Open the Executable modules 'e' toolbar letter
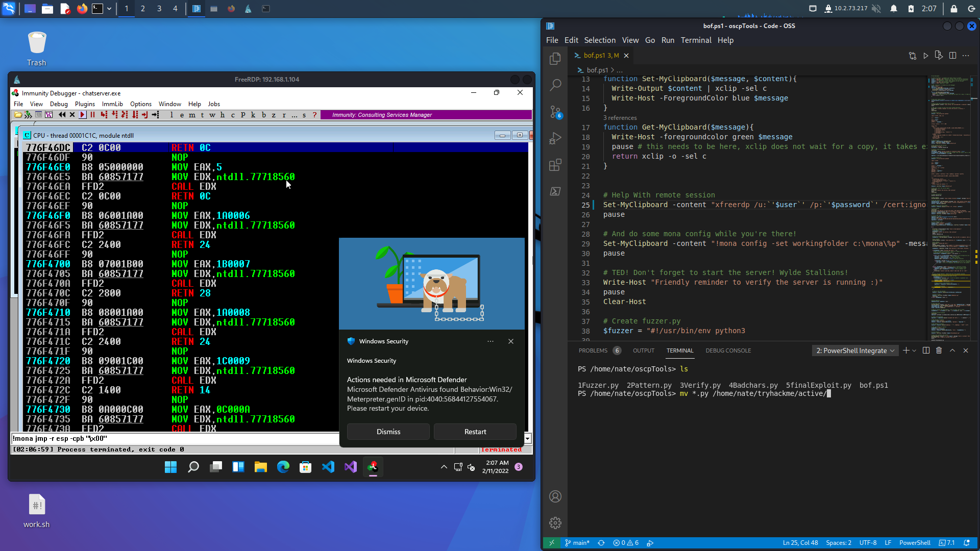This screenshot has height=551, width=980. pos(182,115)
